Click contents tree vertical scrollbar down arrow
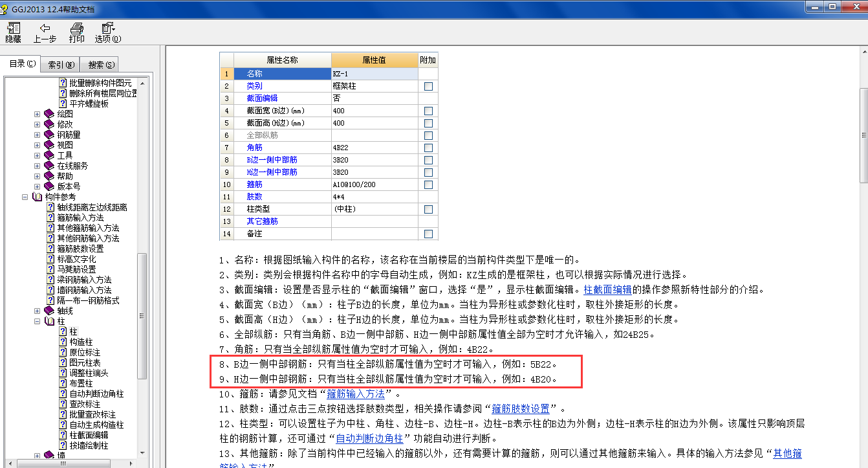 coord(142,454)
